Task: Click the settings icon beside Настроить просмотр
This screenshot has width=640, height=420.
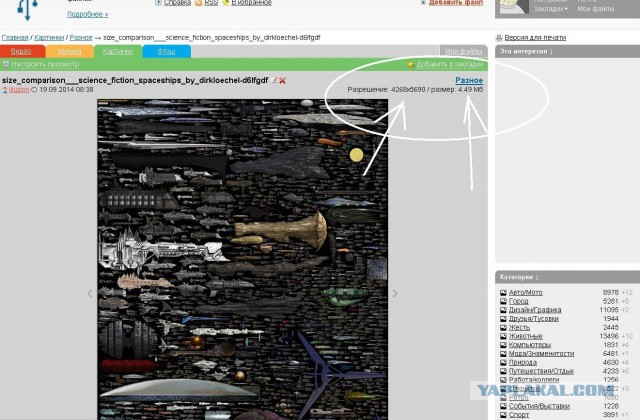Action: tap(6, 64)
